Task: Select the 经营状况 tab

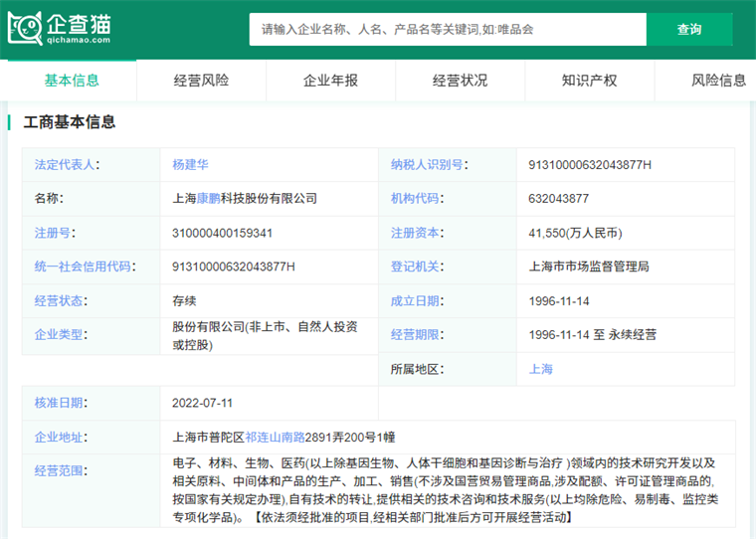Action: pyautogui.click(x=460, y=81)
